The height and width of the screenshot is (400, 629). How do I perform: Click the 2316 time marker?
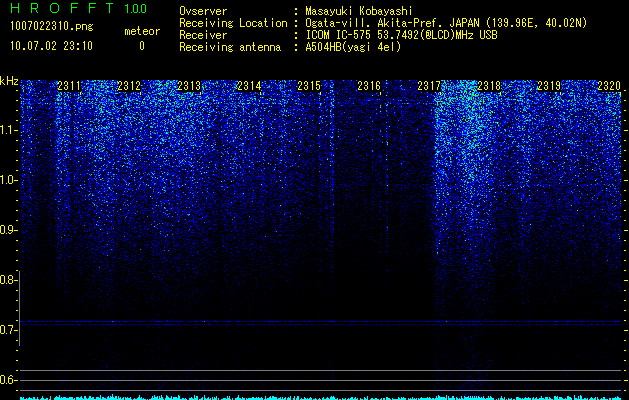tap(369, 86)
